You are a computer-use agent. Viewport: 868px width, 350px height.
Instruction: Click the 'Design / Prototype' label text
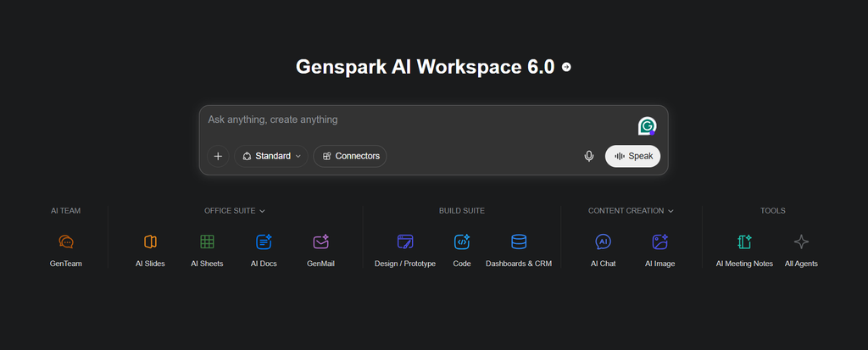click(405, 264)
